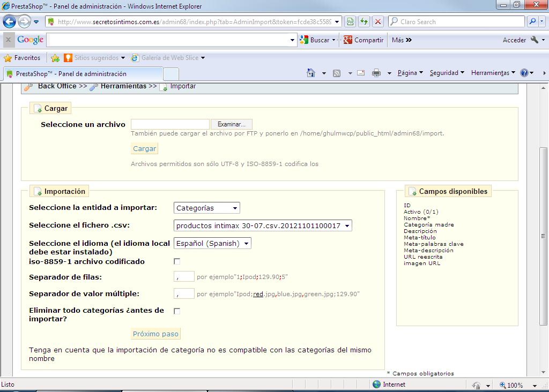This screenshot has width=549, height=392.
Task: Run search with the magnifier button
Action: (532, 21)
